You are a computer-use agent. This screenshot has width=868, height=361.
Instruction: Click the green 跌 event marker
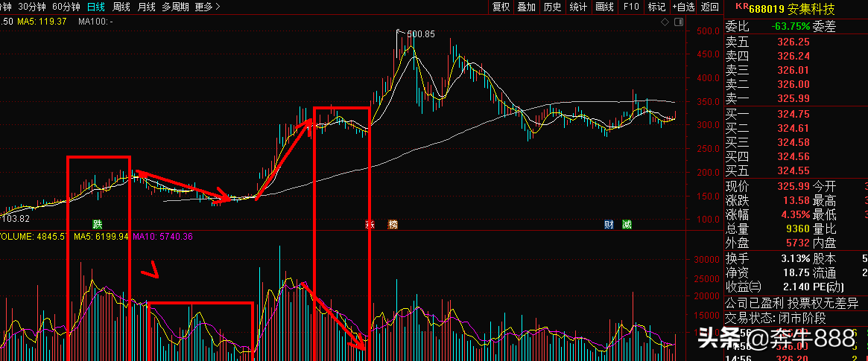tap(98, 224)
